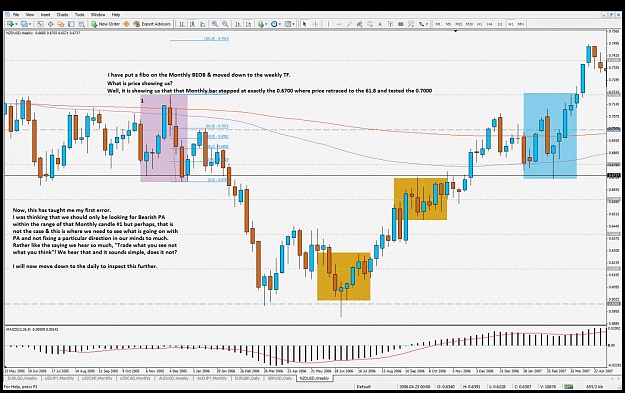Screen dimensions: 625x393
Task: Switch to the Line Chart icon
Action: pos(202,24)
